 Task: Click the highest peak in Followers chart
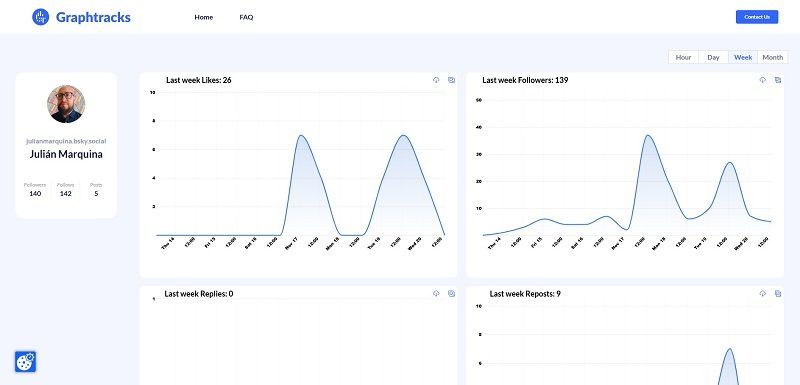tap(648, 135)
